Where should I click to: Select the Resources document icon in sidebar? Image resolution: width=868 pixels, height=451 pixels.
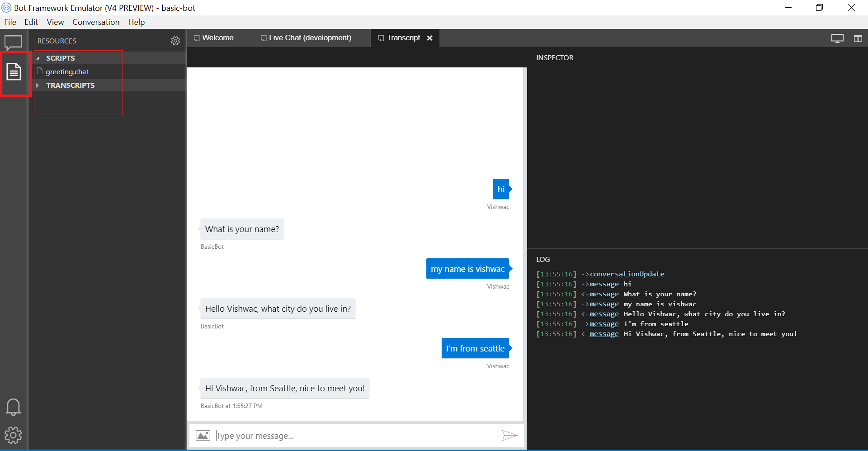14,72
